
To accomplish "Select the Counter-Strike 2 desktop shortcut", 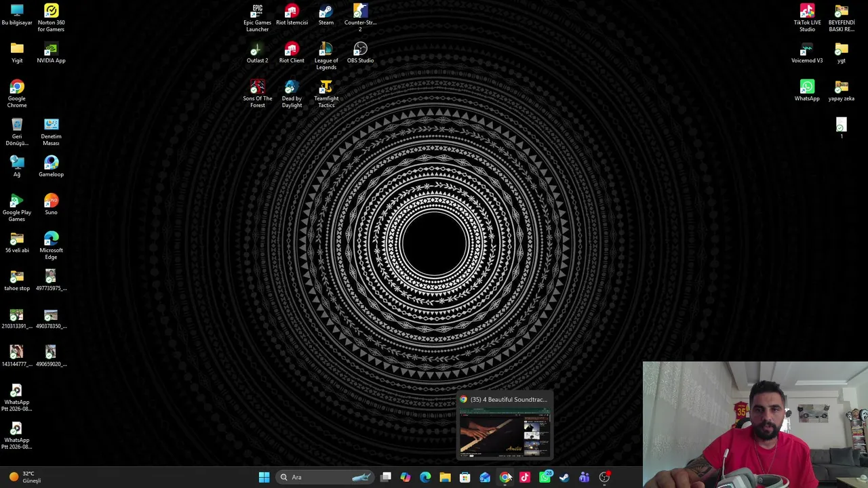I will (x=360, y=18).
